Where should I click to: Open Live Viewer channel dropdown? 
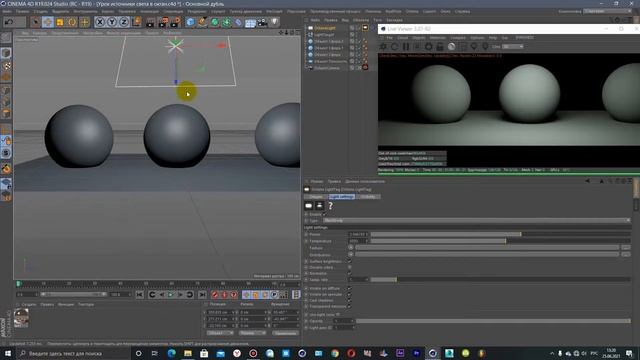click(513, 47)
